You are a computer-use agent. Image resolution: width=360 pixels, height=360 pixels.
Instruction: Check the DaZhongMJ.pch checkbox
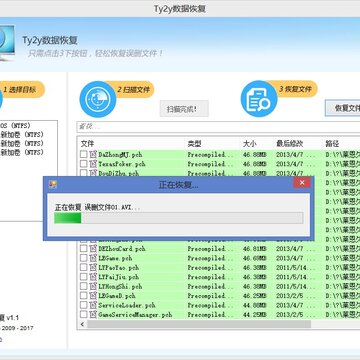tap(84, 154)
